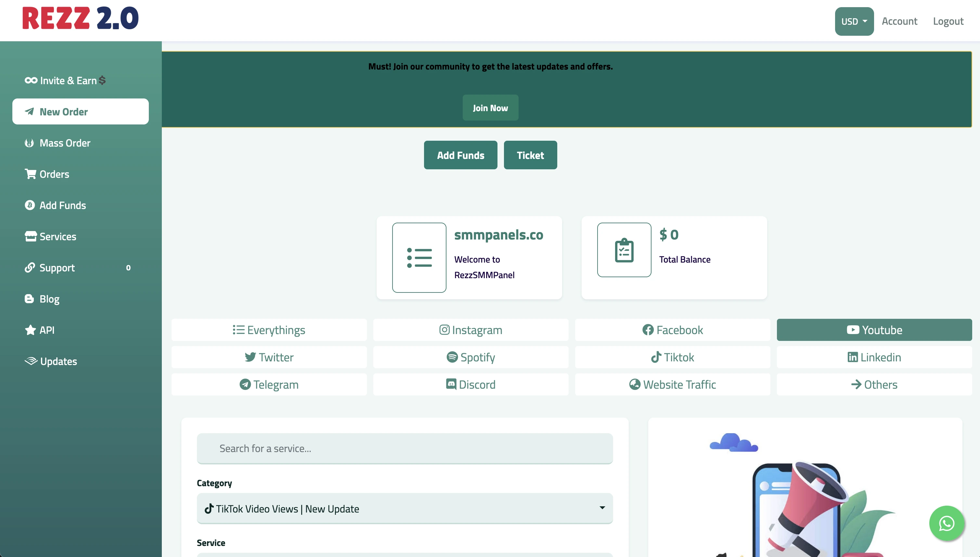This screenshot has height=557, width=980.
Task: Click the star icon next to API
Action: click(x=30, y=330)
